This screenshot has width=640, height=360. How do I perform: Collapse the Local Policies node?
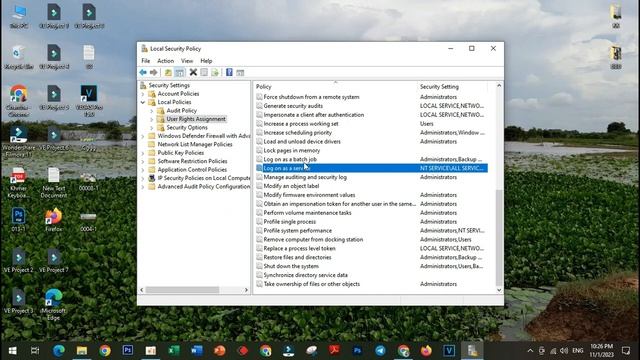[x=143, y=102]
